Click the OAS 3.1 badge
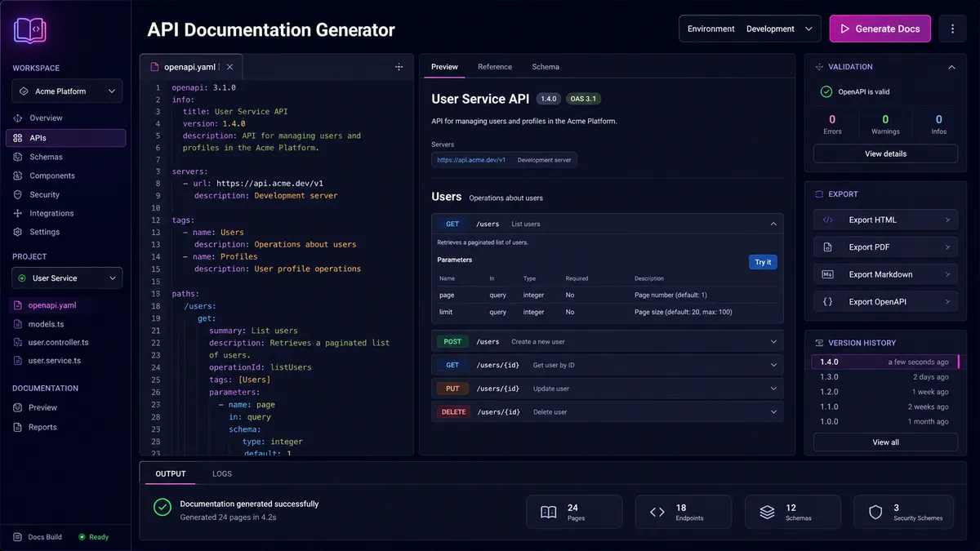Viewport: 980px width, 551px height. tap(584, 99)
